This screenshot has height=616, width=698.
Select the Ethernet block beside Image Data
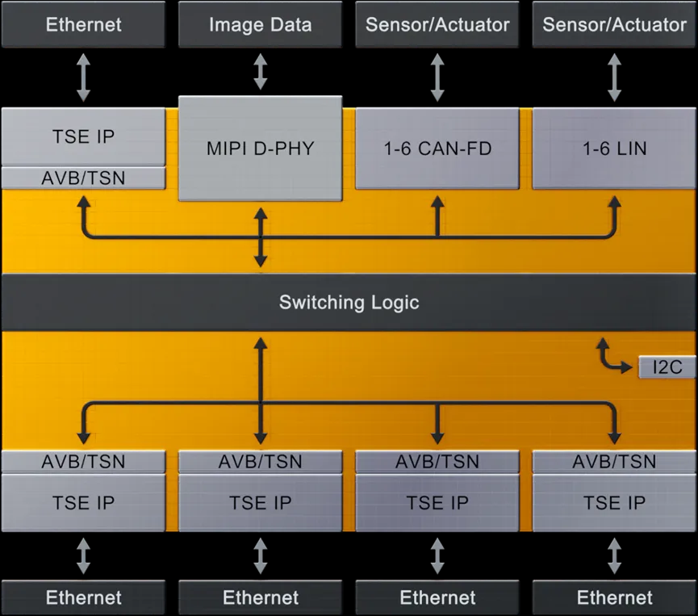83,24
